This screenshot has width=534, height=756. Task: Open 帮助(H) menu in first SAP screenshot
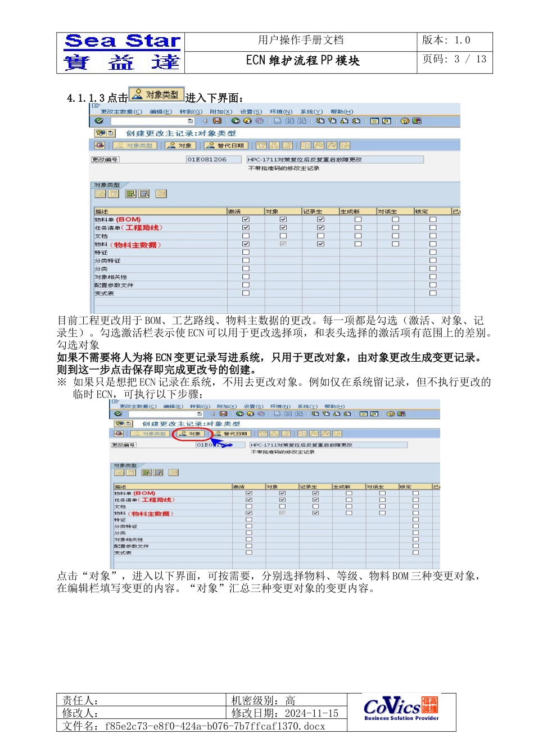coord(342,112)
